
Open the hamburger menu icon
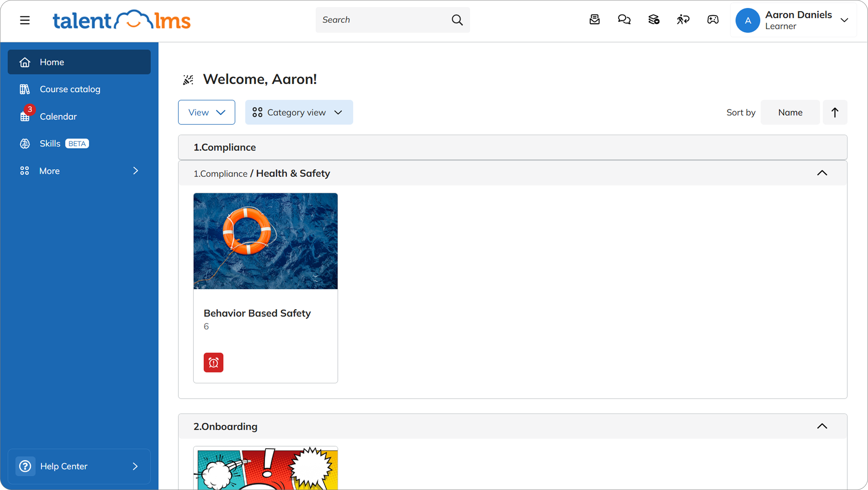coord(25,20)
